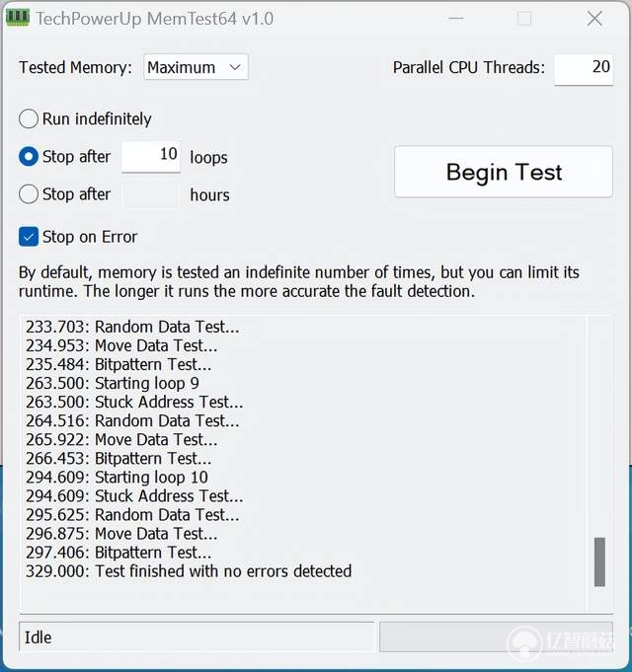Click the hours input field
The width and height of the screenshot is (632, 672).
pos(151,194)
